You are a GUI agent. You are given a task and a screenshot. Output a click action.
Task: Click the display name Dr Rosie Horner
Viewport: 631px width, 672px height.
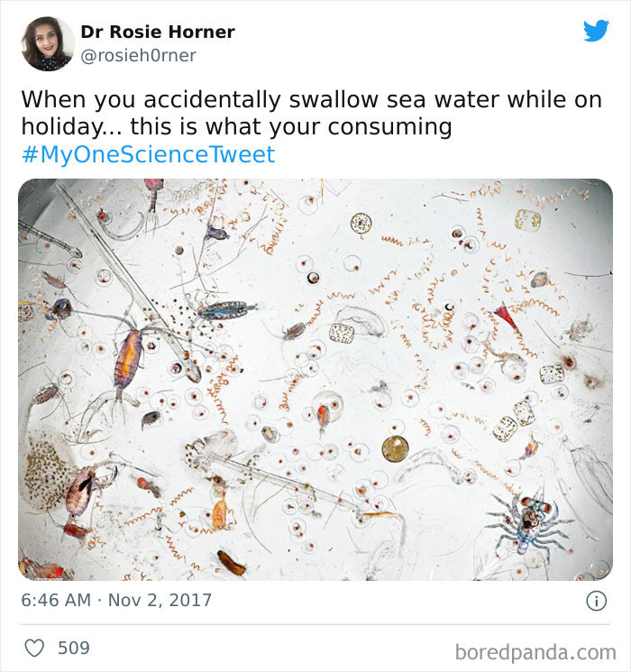(x=158, y=32)
